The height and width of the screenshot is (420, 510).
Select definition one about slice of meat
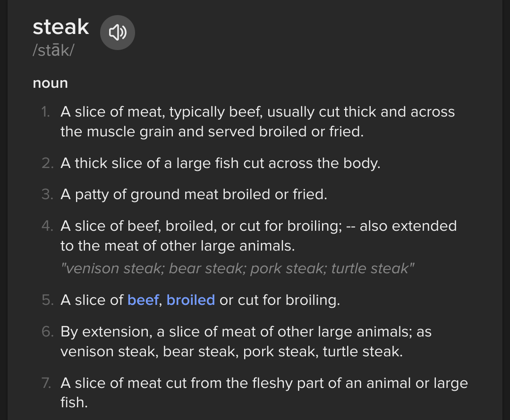(257, 121)
